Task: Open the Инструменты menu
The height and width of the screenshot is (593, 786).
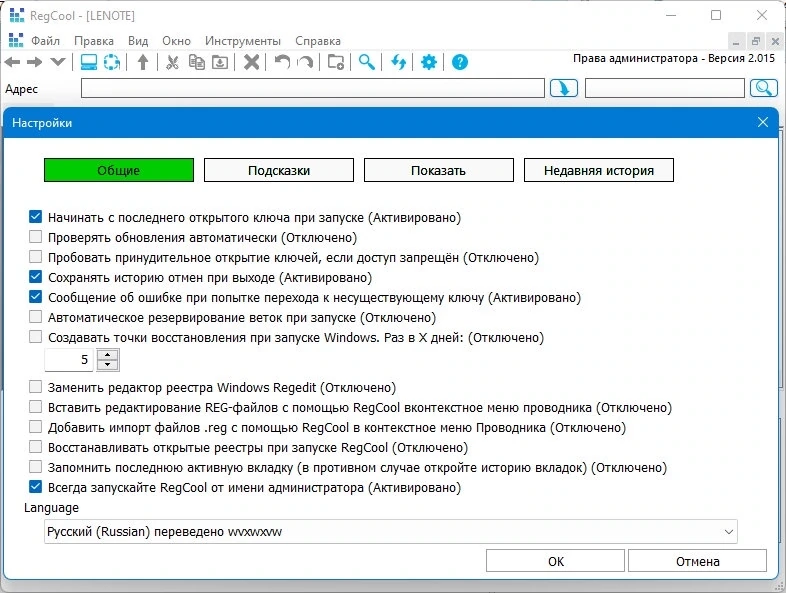Action: pos(243,41)
